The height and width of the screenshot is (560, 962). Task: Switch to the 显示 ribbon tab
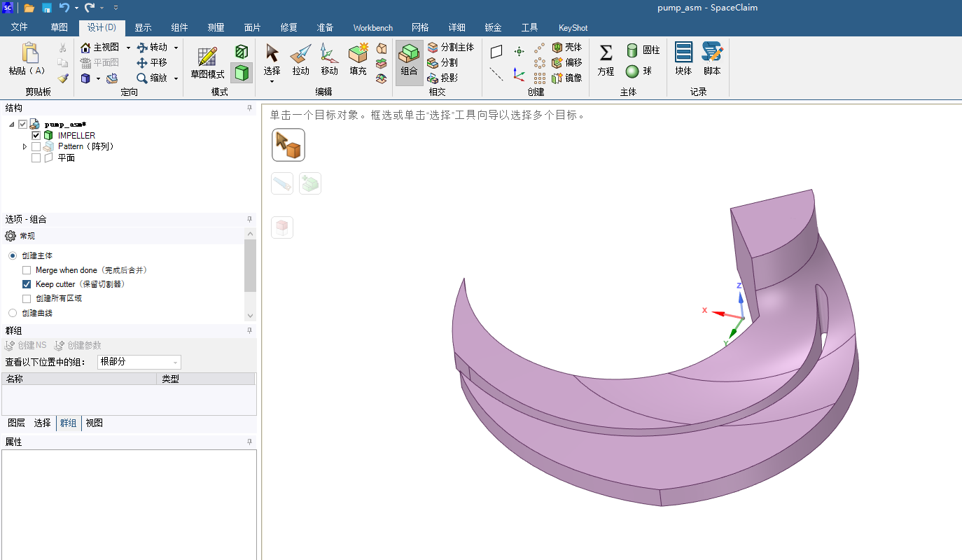pos(143,28)
